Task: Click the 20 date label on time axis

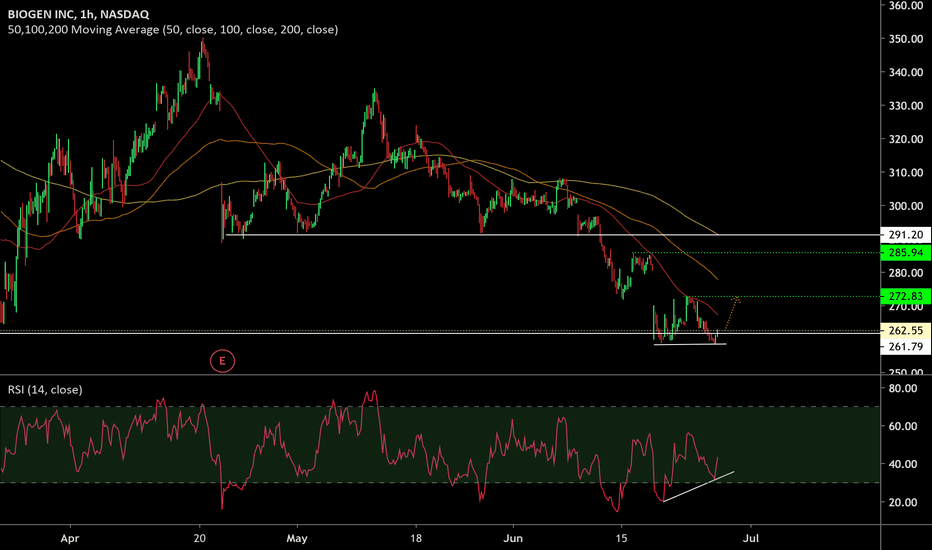Action: pyautogui.click(x=200, y=539)
